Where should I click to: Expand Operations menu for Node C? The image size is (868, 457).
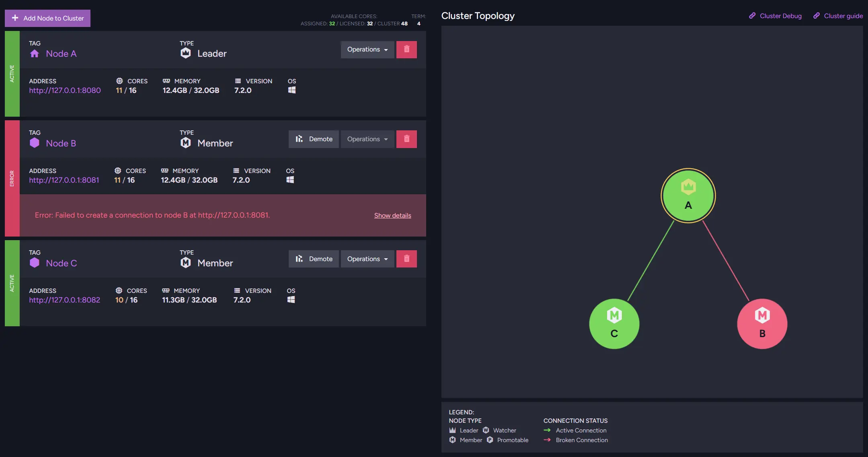point(367,259)
